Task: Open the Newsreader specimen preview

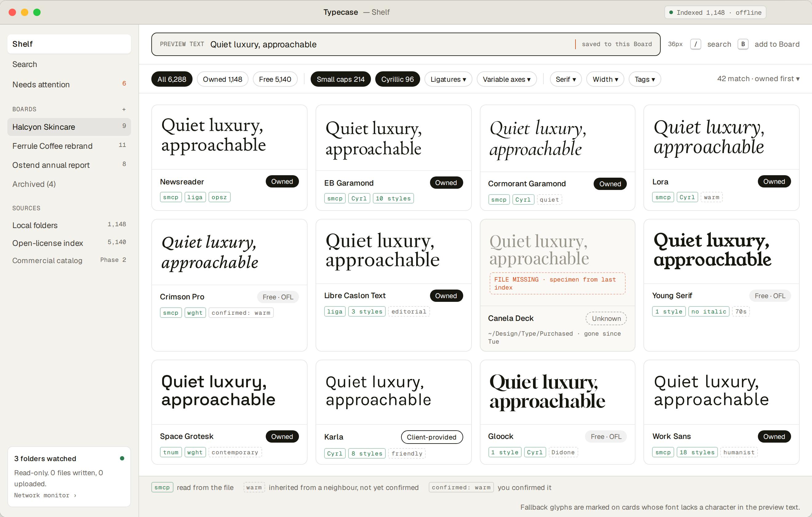Action: pos(229,137)
